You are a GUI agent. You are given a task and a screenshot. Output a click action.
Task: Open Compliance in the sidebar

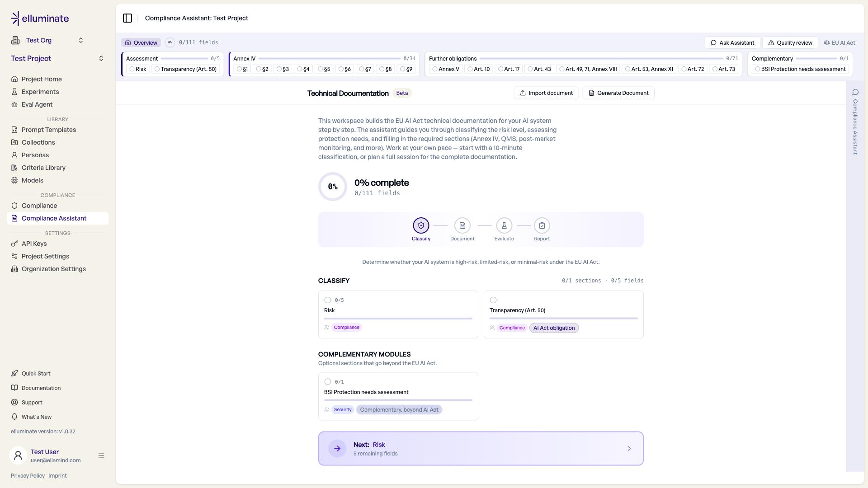(x=58, y=206)
